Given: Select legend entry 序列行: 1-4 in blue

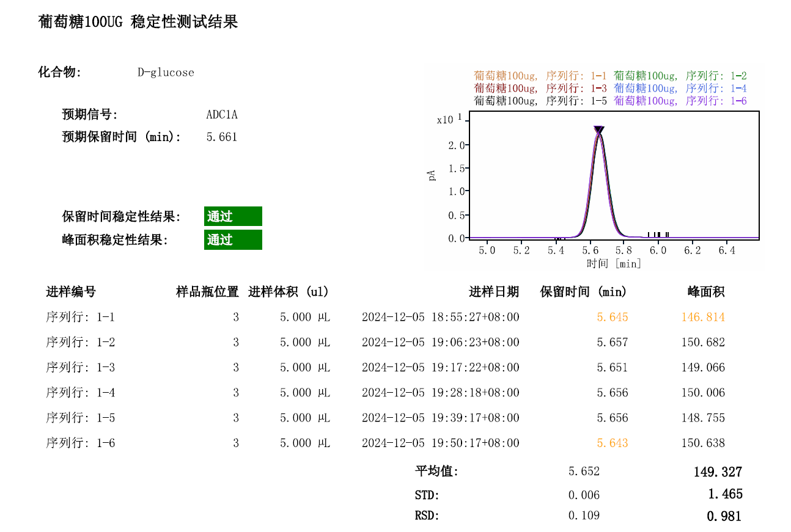Looking at the screenshot, I should 680,89.
